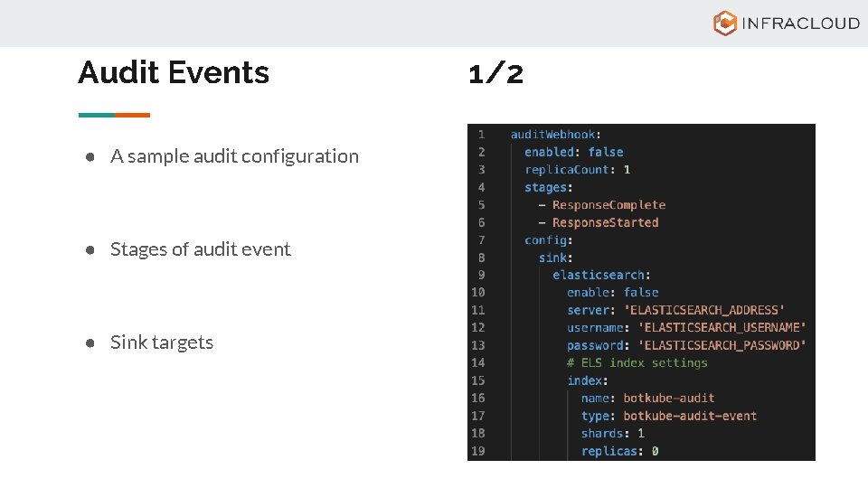Viewport: 868px width, 488px height.
Task: Click line number 19 in gutter
Action: tap(478, 451)
